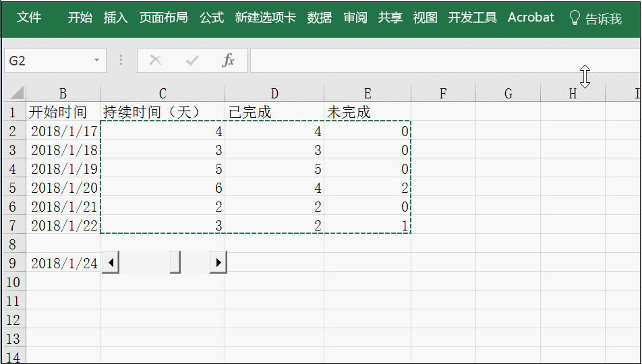Click the scroll bar left arrow button in row 9
This screenshot has width=642, height=364.
[111, 262]
